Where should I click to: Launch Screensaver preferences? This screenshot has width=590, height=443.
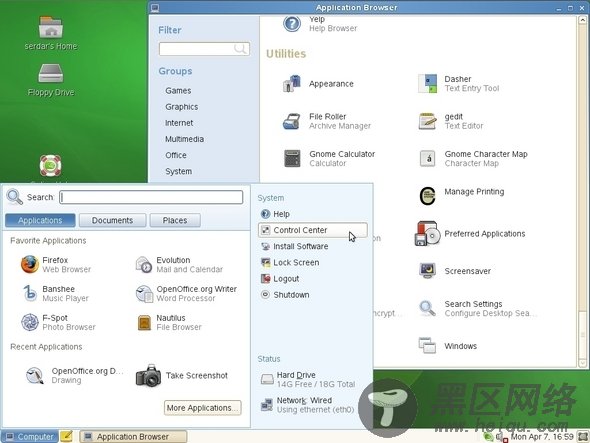click(455, 271)
